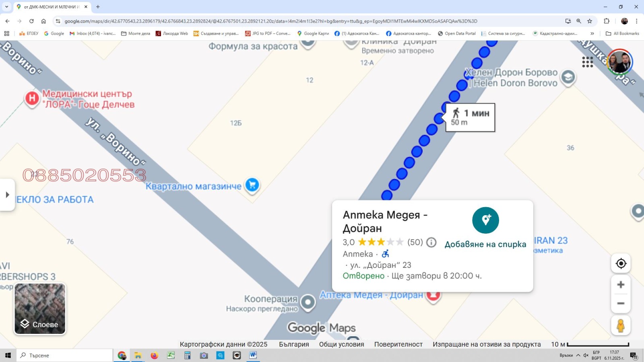
Task: Click the Квартално магазинче shopping cart marker
Action: (252, 185)
